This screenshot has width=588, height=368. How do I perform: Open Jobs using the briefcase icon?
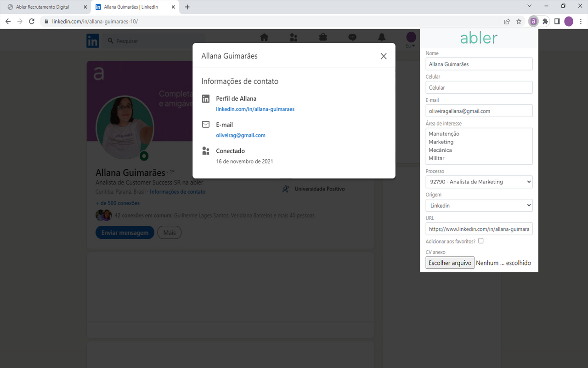[x=323, y=38]
